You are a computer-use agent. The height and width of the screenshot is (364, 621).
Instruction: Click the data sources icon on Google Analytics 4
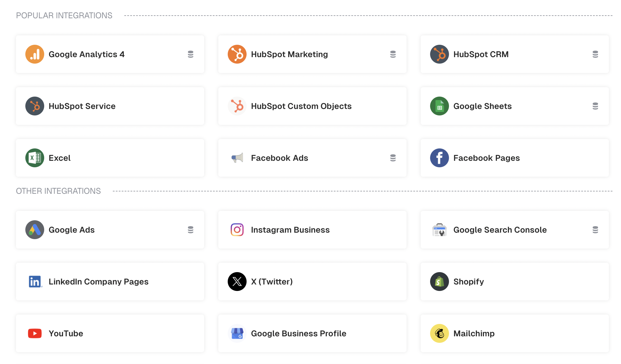tap(191, 54)
